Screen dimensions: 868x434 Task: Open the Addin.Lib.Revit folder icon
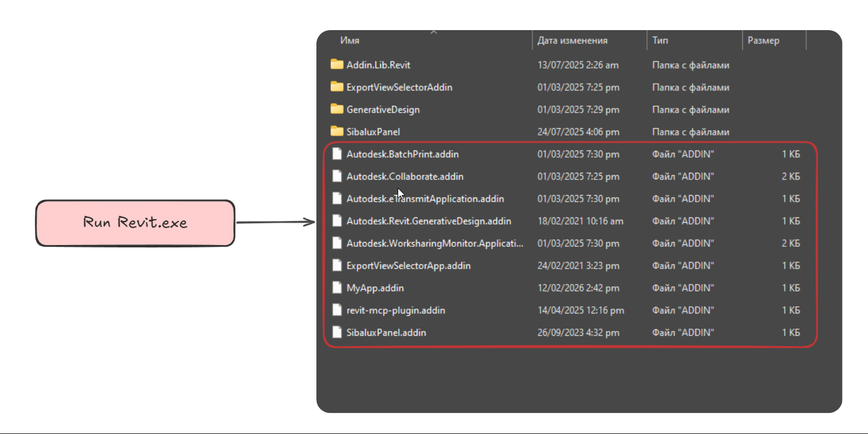[x=337, y=65]
